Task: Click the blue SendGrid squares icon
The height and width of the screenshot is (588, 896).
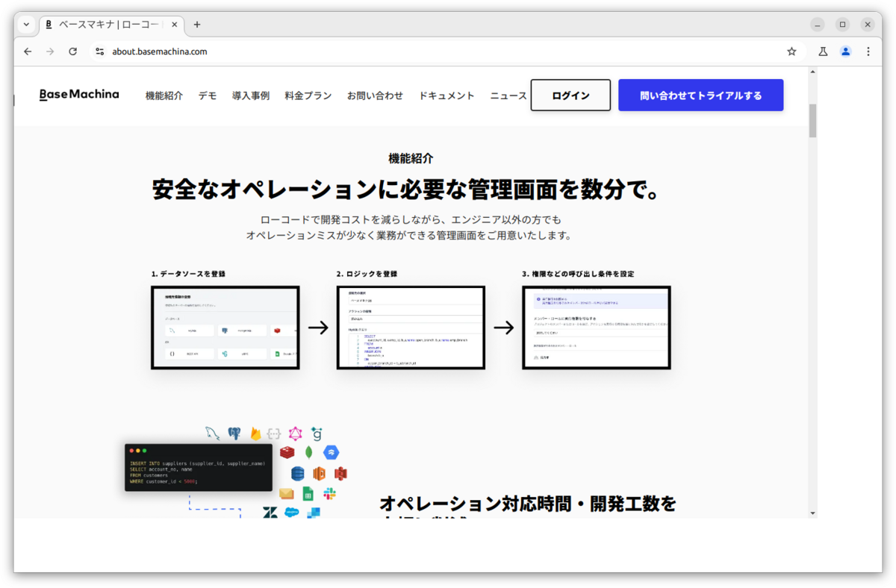Action: coord(314,513)
